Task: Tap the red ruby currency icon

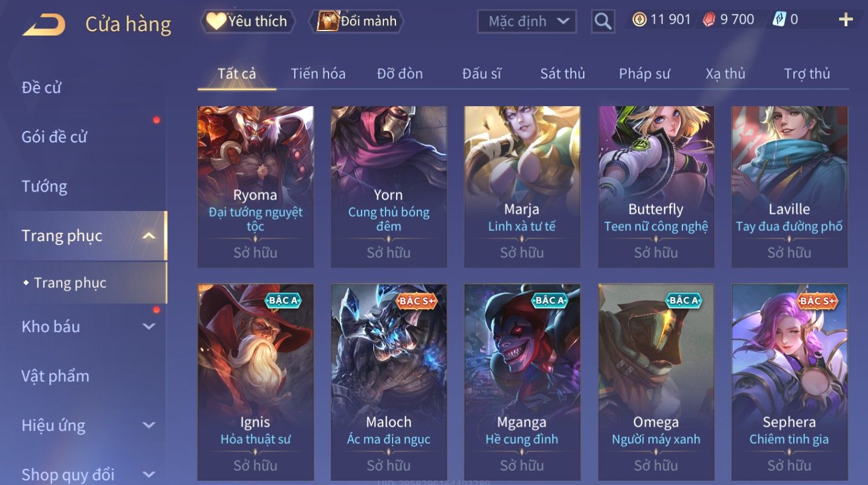Action: pos(709,20)
